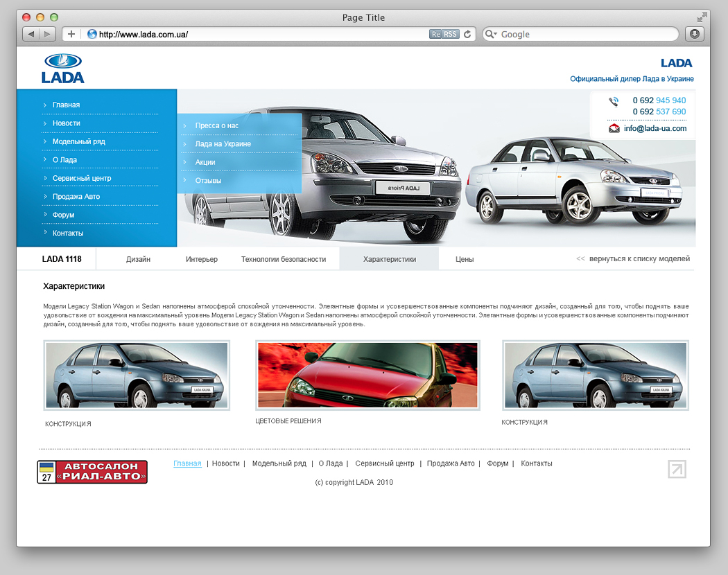Open Сервисный центр in the sidebar menu
The height and width of the screenshot is (575, 728).
tap(82, 178)
